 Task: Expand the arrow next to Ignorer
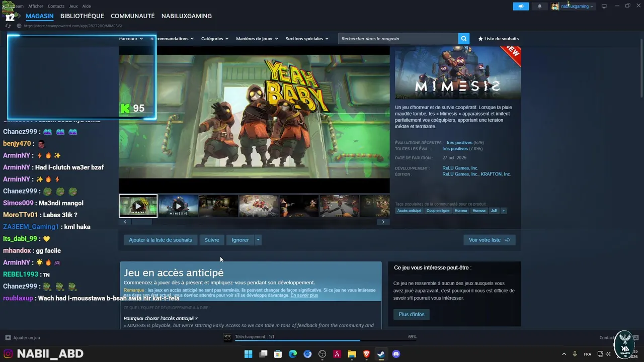tap(258, 240)
